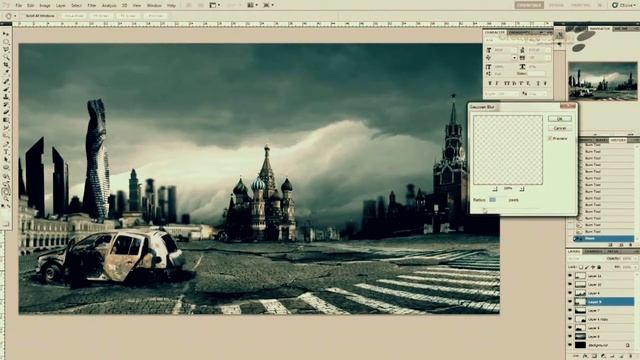The width and height of the screenshot is (640, 360).
Task: Hide Layer 4 copy via eye icon
Action: 570,319
